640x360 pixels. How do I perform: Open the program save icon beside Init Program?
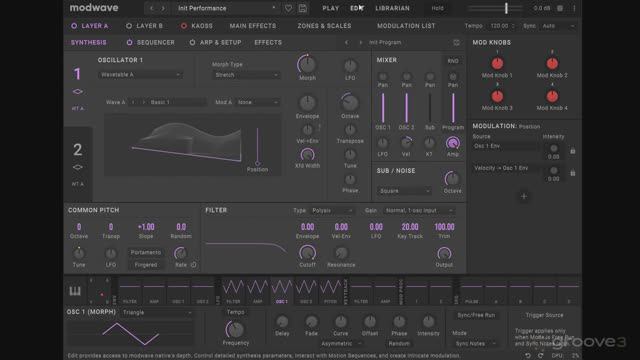pos(456,42)
